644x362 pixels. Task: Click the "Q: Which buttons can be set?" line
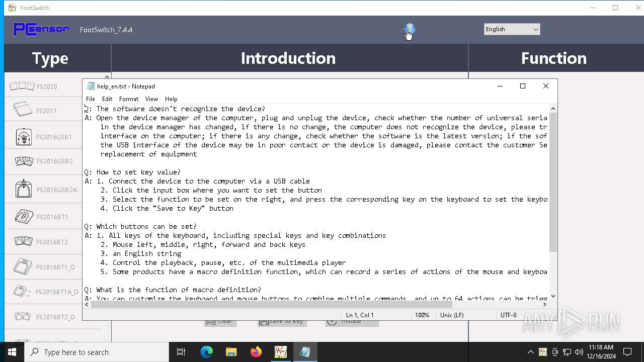pyautogui.click(x=140, y=226)
